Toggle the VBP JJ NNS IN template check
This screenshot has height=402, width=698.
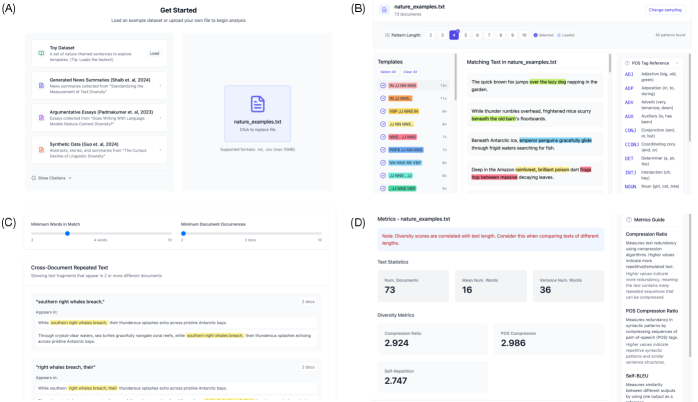(383, 111)
